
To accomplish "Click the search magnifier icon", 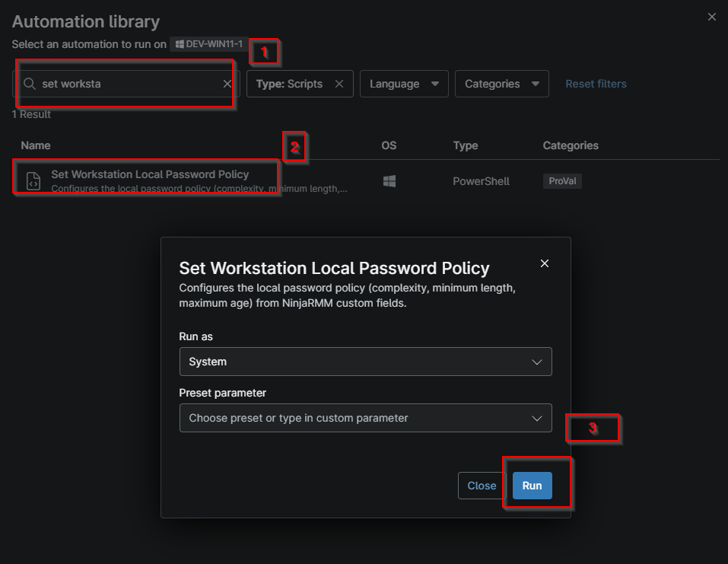I will click(x=30, y=84).
